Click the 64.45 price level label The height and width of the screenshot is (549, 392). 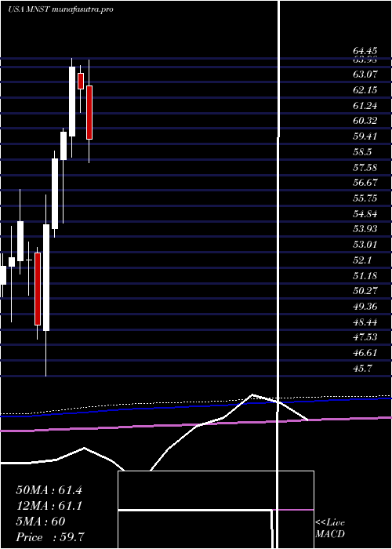click(365, 51)
